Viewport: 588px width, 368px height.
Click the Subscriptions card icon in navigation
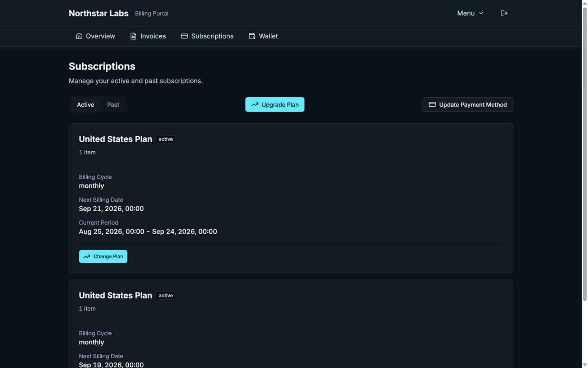pyautogui.click(x=184, y=36)
